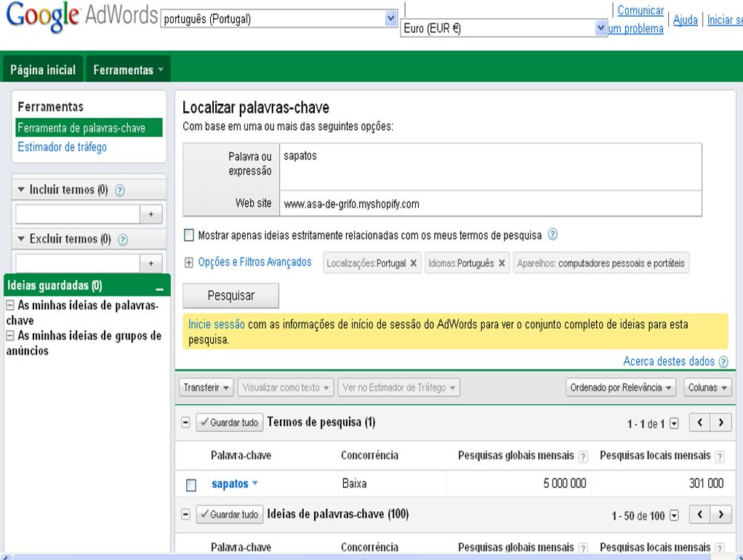
Task: Click Guardar tudo for Ideias de palavras-chave
Action: click(x=229, y=514)
